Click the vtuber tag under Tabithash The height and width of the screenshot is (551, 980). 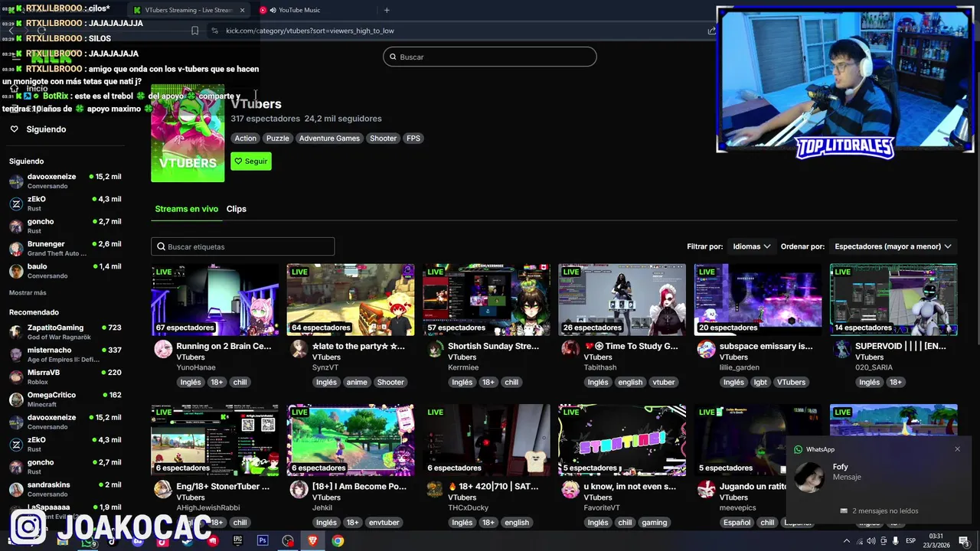pos(664,382)
